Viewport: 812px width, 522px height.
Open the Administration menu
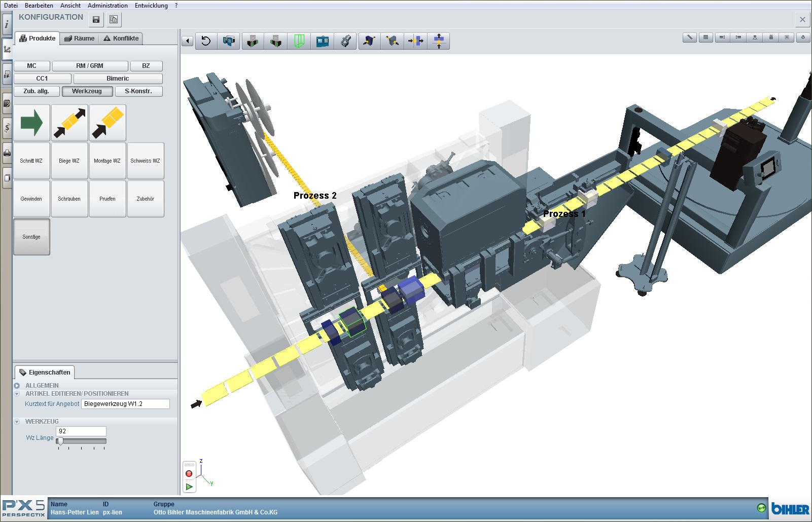click(x=108, y=6)
